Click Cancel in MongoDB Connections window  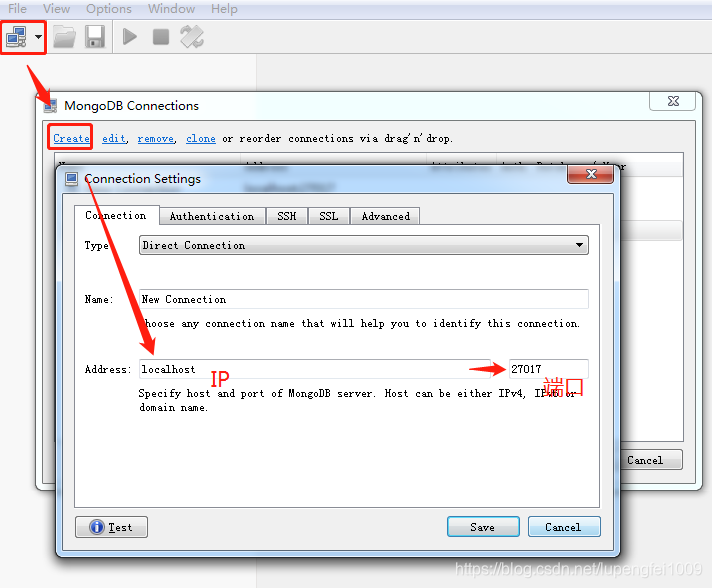651,460
